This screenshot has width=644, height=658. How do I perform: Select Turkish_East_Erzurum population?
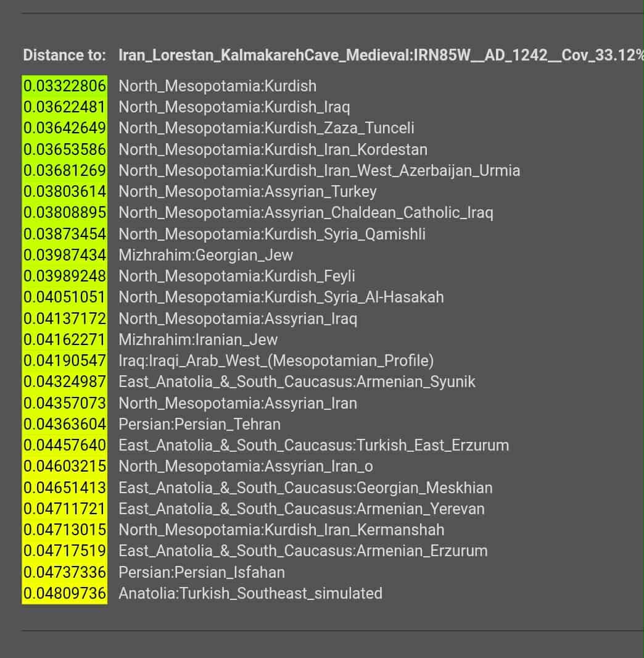314,445
